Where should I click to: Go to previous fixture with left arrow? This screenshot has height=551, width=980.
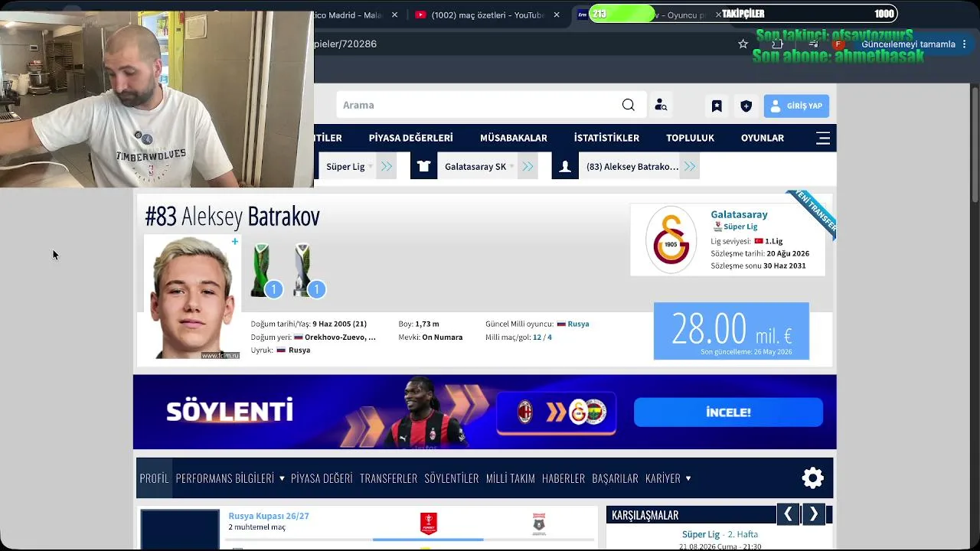click(x=788, y=514)
